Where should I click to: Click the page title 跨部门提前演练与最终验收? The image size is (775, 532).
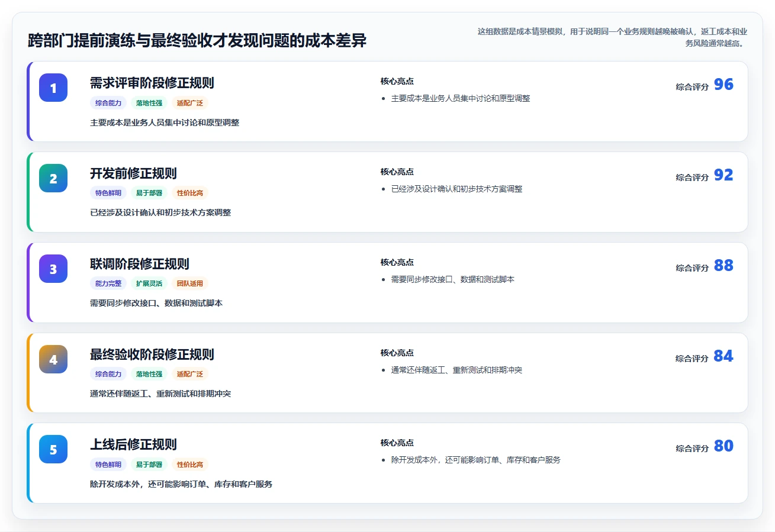point(197,41)
